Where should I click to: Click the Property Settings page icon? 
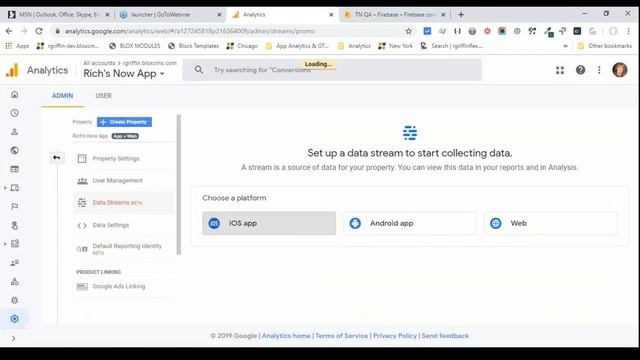point(82,158)
